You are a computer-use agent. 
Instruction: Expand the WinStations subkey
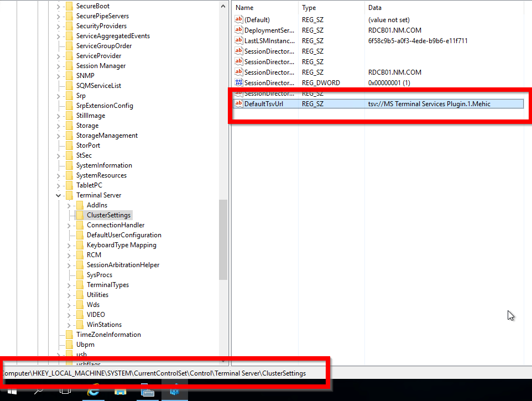point(67,324)
